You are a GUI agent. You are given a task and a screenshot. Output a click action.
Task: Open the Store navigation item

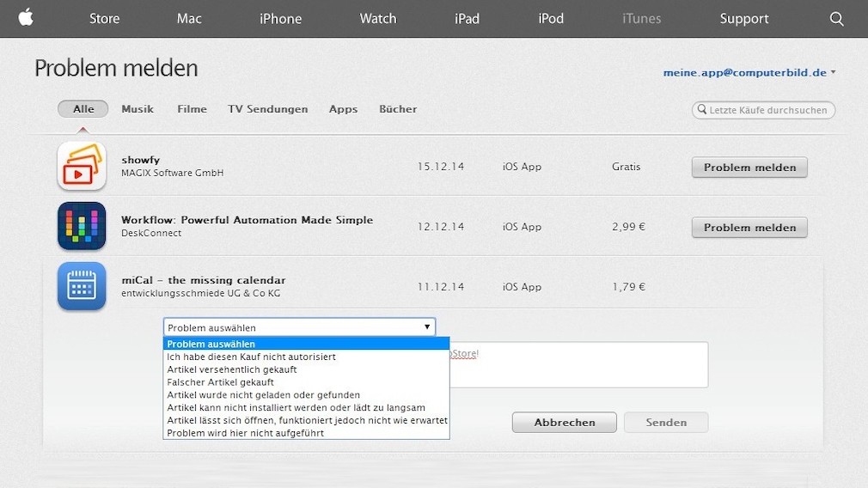pyautogui.click(x=105, y=19)
